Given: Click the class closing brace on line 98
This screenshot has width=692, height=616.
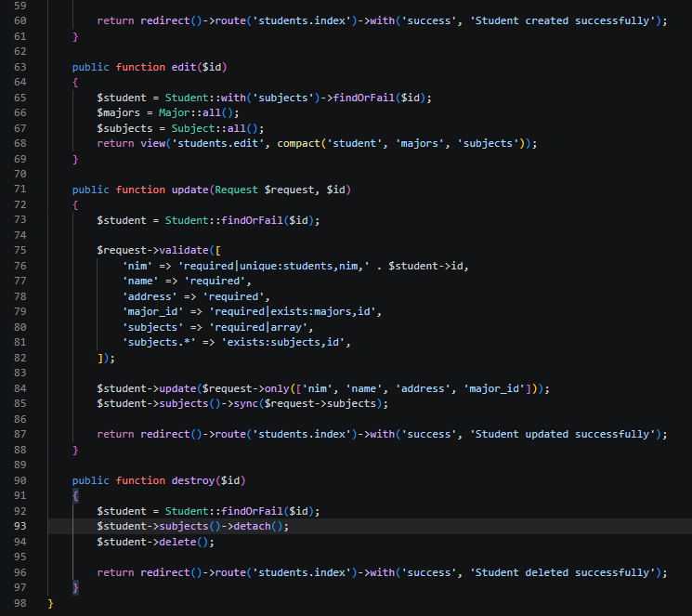Looking at the screenshot, I should click(x=50, y=603).
